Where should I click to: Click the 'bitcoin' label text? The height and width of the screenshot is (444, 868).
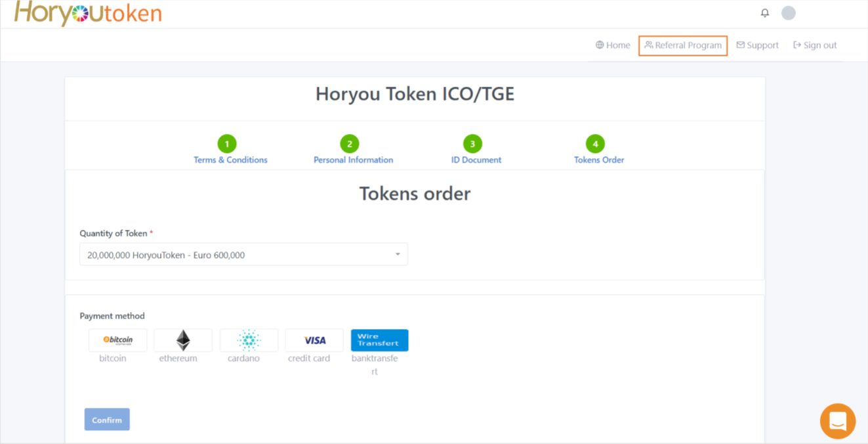coord(113,359)
